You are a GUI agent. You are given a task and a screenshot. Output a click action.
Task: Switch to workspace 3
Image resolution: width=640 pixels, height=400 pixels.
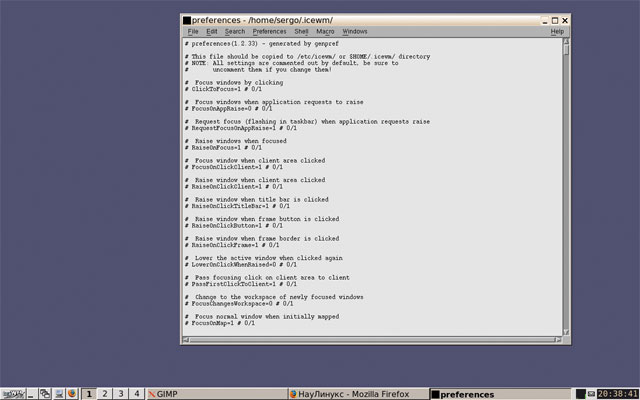[x=121, y=394]
